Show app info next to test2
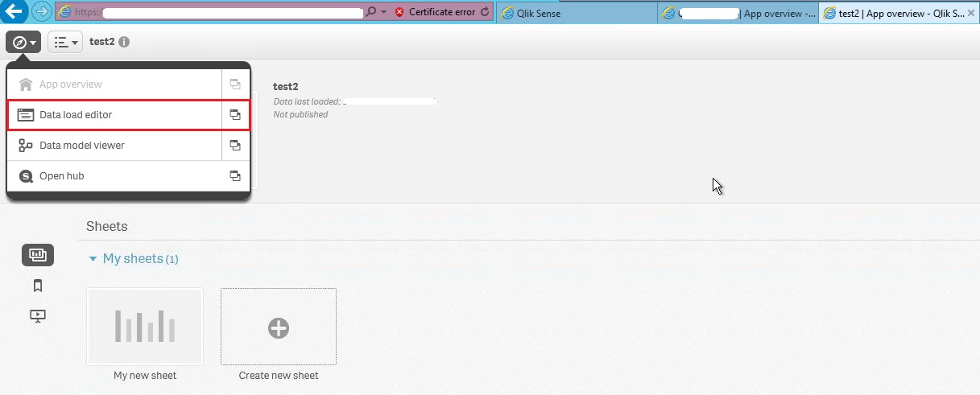Screen dimensions: 980x395 click(124, 42)
